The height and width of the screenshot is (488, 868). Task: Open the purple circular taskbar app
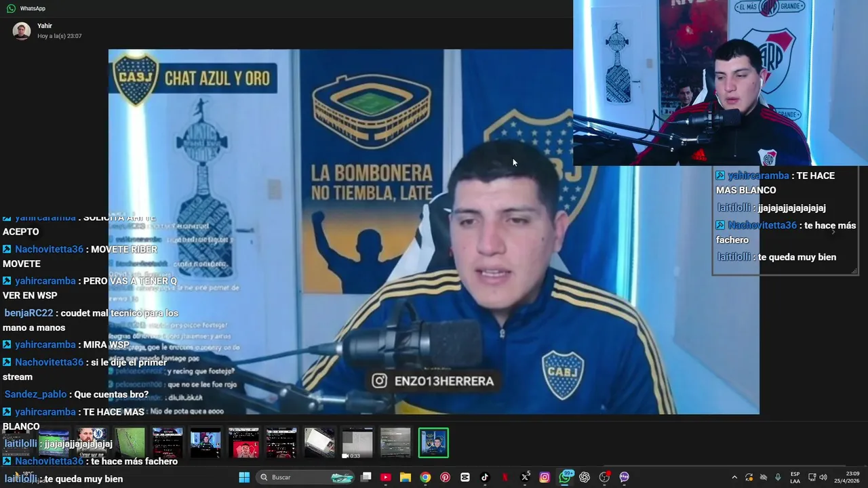point(625,477)
